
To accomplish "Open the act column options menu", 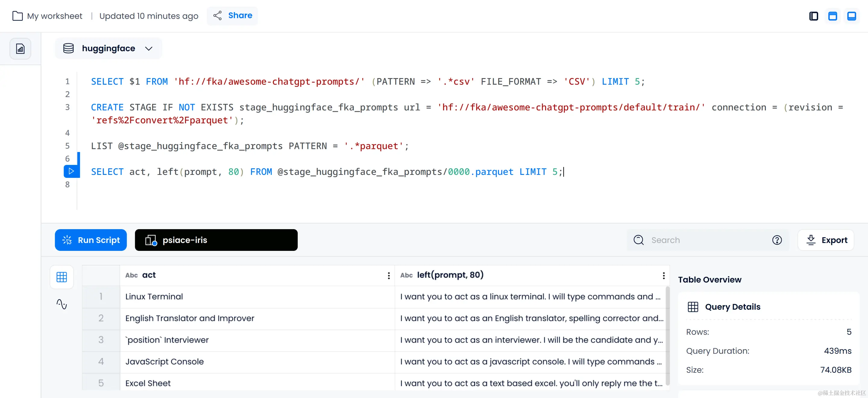I will coord(388,275).
